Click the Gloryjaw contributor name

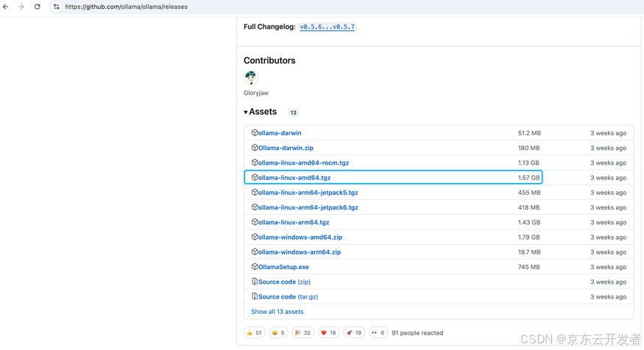pyautogui.click(x=256, y=93)
